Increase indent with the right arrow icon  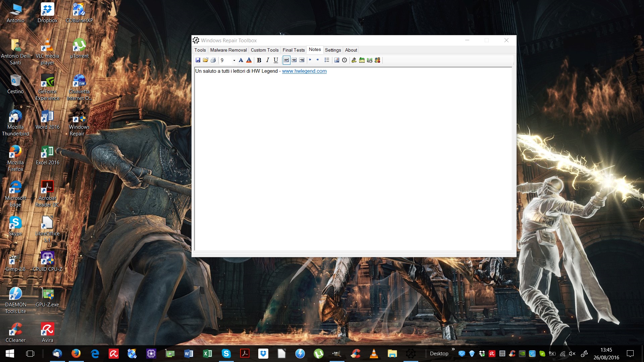tap(318, 60)
